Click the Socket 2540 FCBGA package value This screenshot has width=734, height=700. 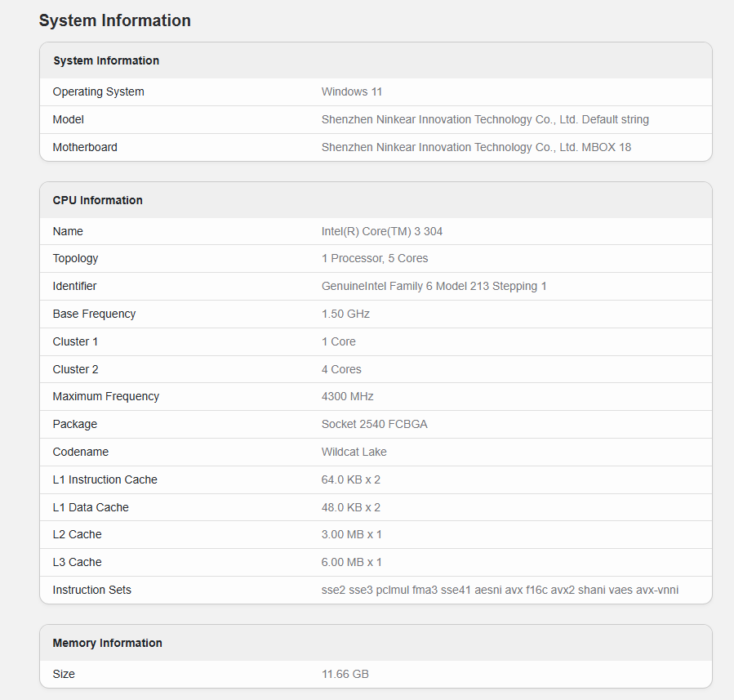374,424
